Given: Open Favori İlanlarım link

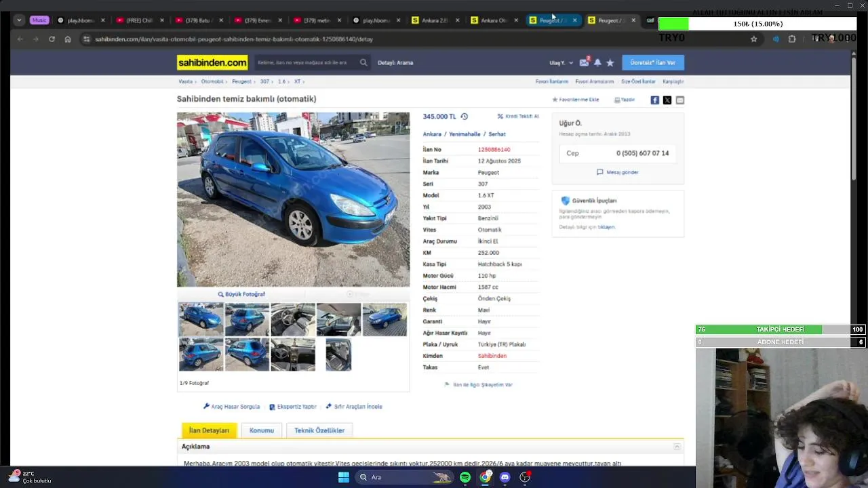Looking at the screenshot, I should tap(552, 81).
